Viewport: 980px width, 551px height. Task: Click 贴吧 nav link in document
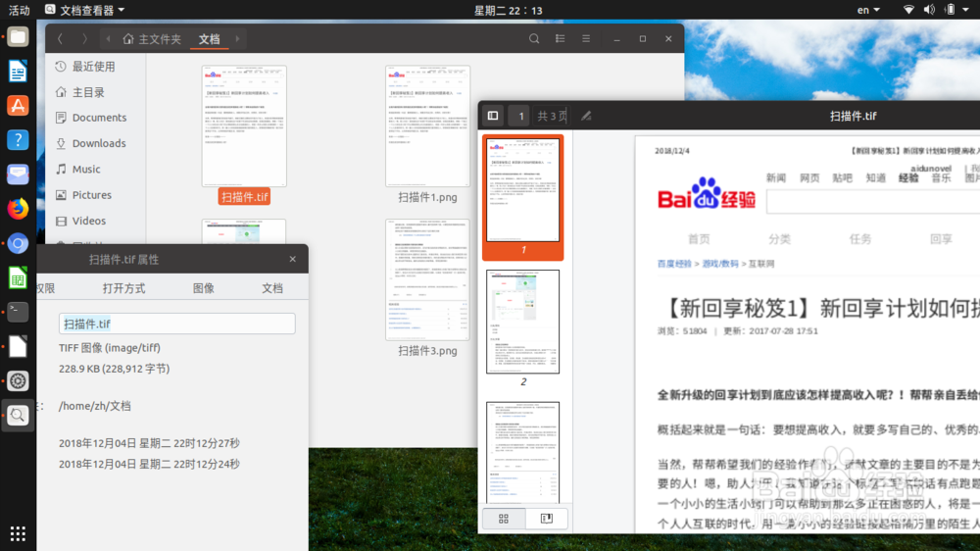843,178
